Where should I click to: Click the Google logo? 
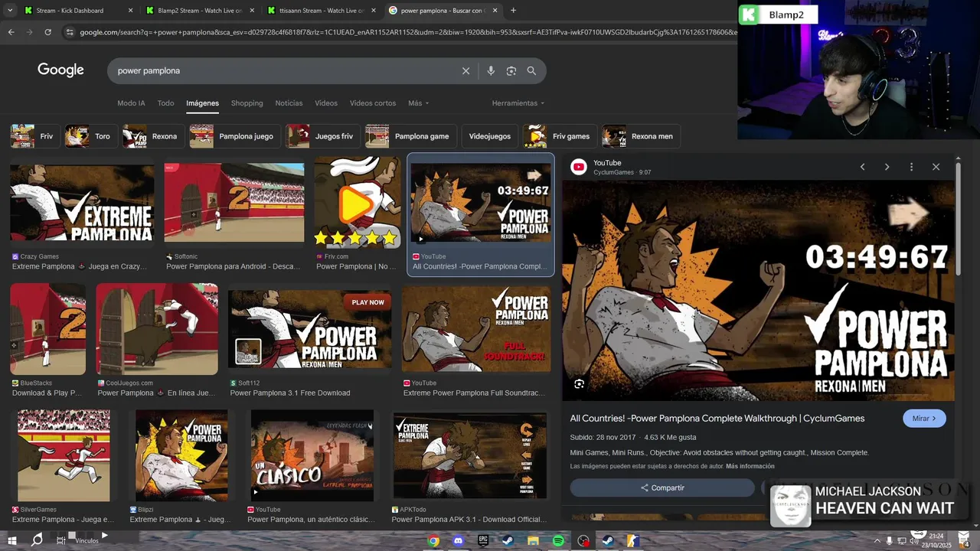click(60, 70)
